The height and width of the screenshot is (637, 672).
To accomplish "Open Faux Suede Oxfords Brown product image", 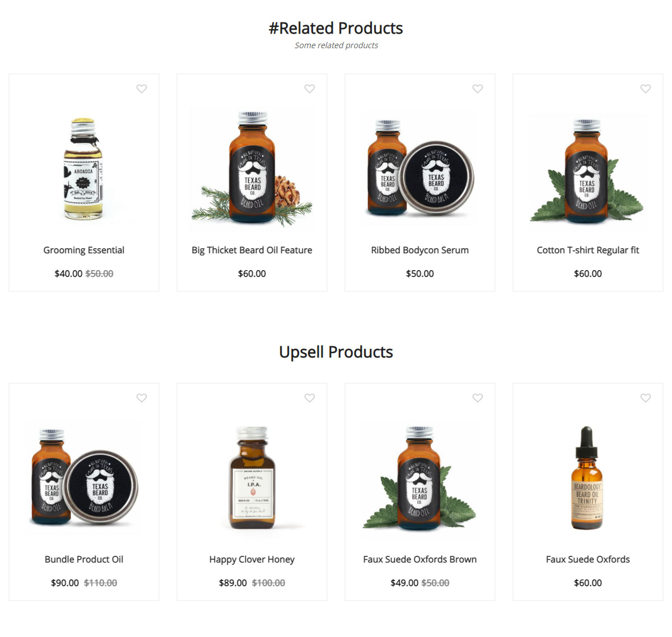I will pos(420,478).
